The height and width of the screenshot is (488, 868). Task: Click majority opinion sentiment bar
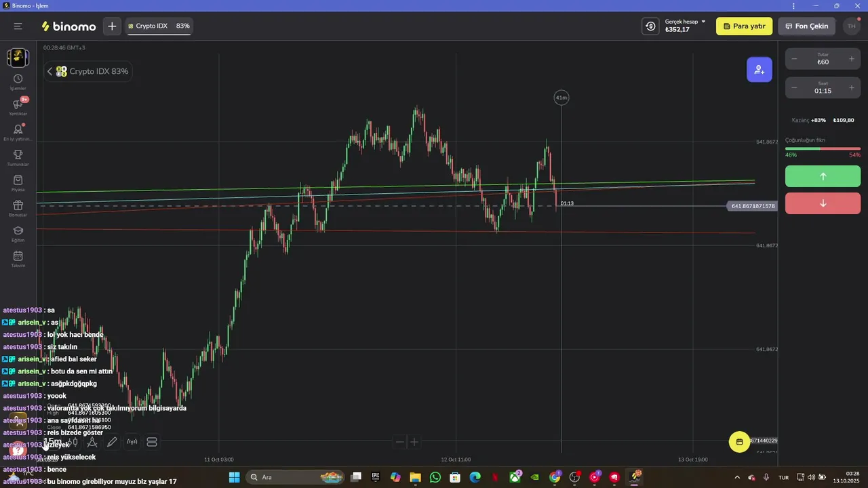point(823,148)
